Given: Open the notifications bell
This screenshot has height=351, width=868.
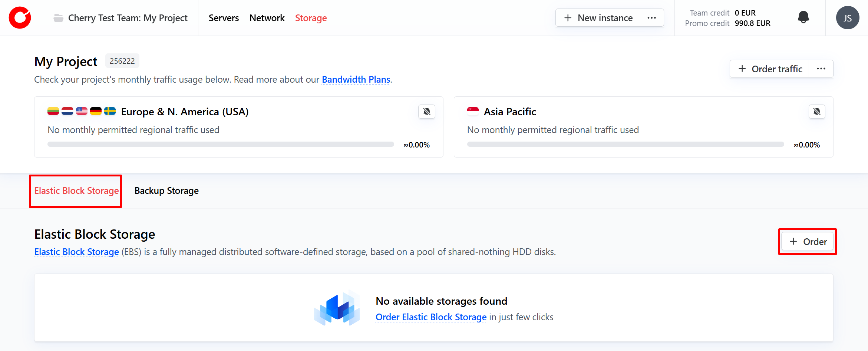Looking at the screenshot, I should (x=803, y=17).
